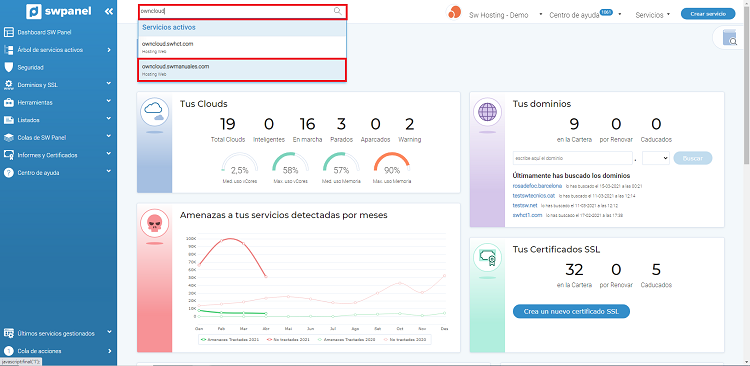Expand Cola de acciones arrow
The image size is (750, 366).
[109, 351]
